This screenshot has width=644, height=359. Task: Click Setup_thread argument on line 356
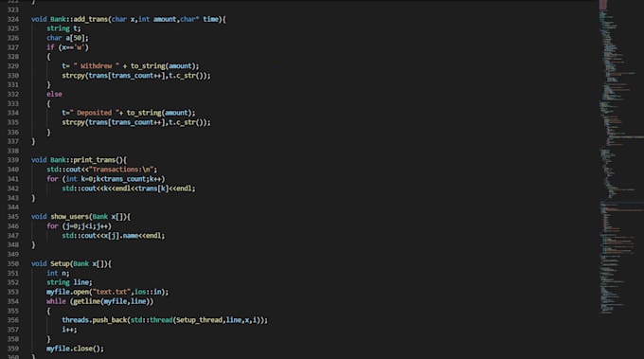coord(199,320)
